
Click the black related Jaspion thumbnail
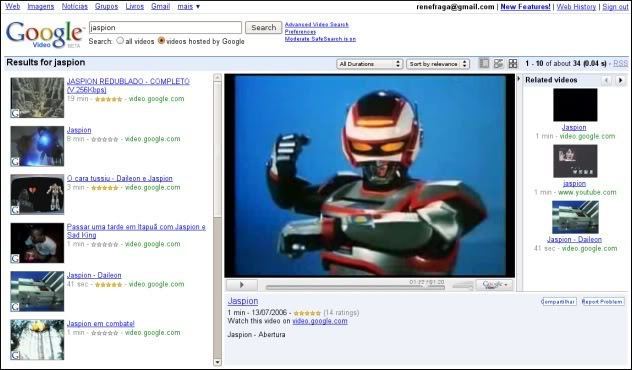tap(575, 105)
